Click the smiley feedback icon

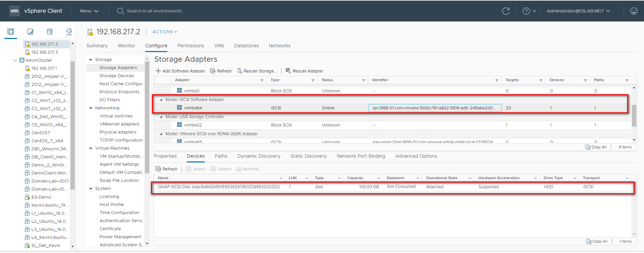click(x=634, y=11)
